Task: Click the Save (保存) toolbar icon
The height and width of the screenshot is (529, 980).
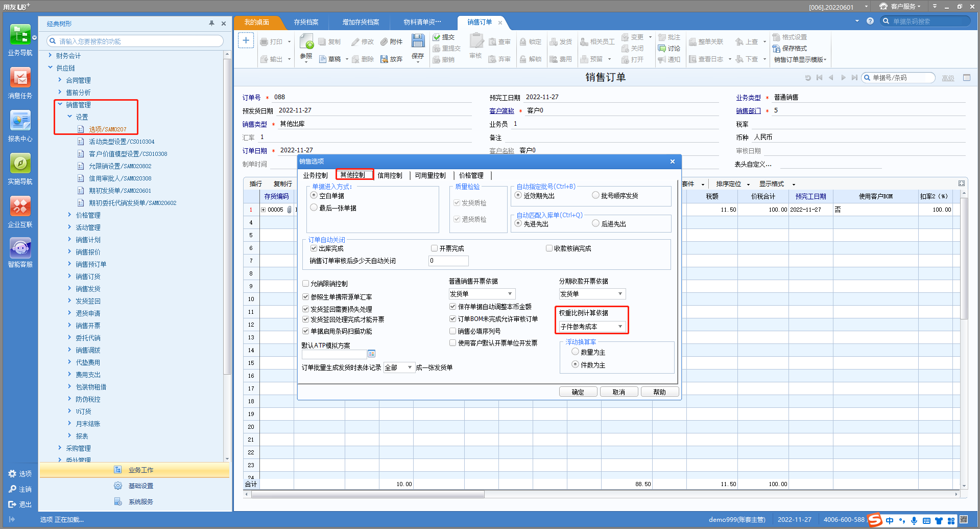Action: 418,42
